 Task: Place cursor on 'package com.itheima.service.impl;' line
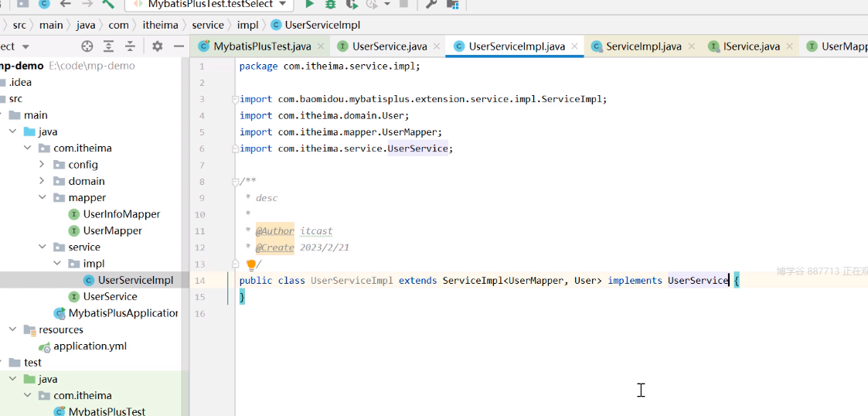coord(330,66)
